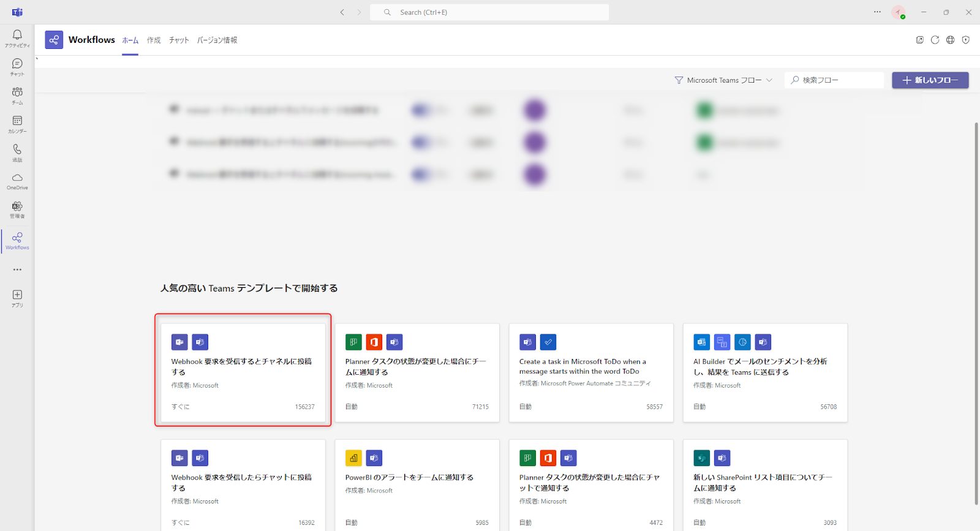This screenshot has height=531, width=980.
Task: Click Outlook icon on AI Builder card
Action: (x=702, y=342)
